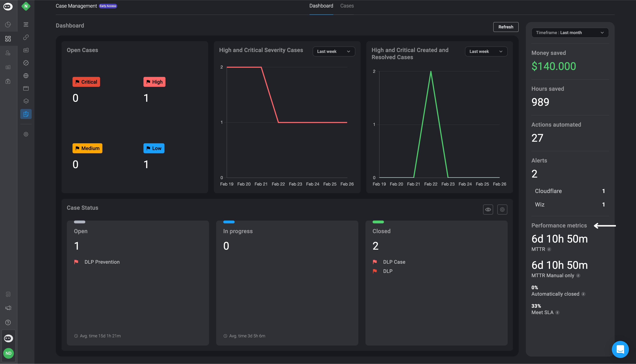Click Feb 22 label on severity chart
The height and width of the screenshot is (364, 636).
[278, 184]
